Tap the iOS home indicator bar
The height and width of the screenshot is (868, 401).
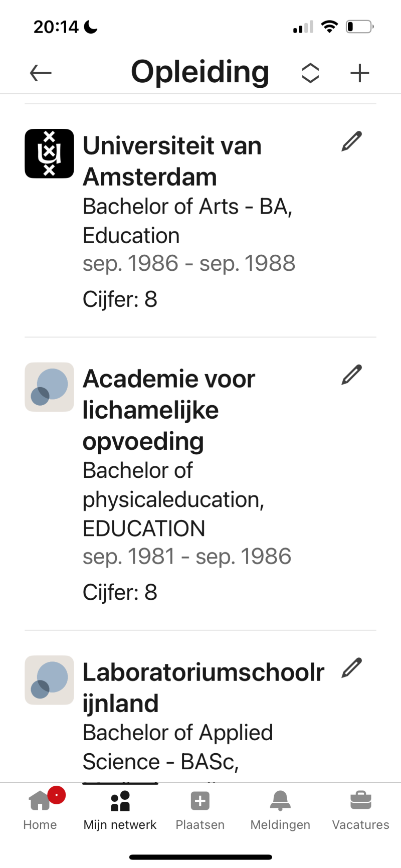(x=200, y=857)
